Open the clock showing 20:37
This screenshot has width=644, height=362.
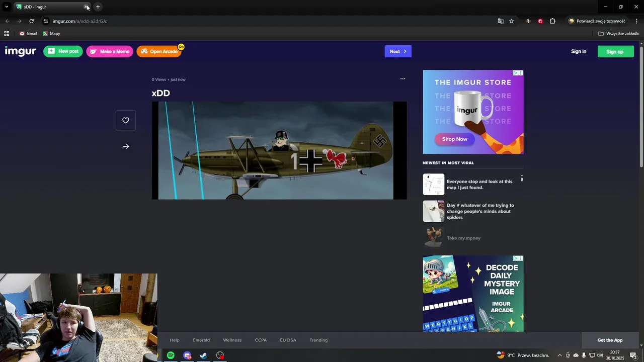pos(615,355)
